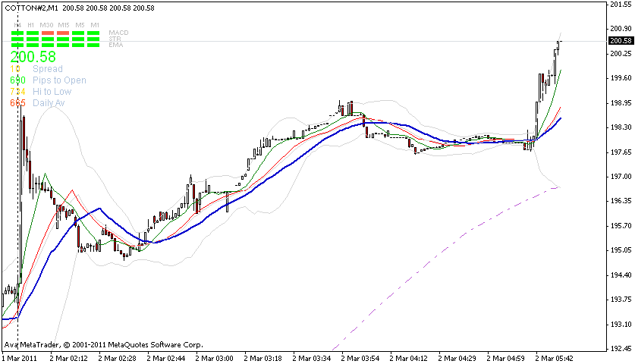The image size is (635, 364).
Task: Click the green STR bar under H1
Action: [33, 40]
